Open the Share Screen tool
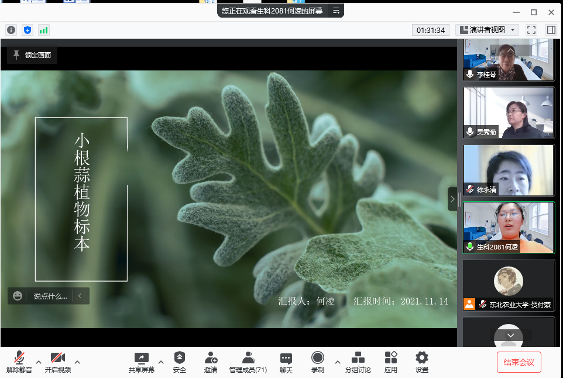The width and height of the screenshot is (563, 378). (141, 362)
